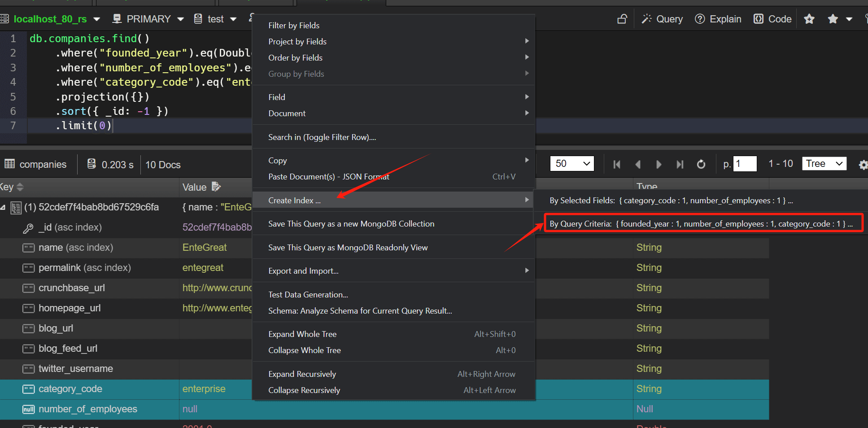
Task: Open the Create Index submenu
Action: point(394,201)
